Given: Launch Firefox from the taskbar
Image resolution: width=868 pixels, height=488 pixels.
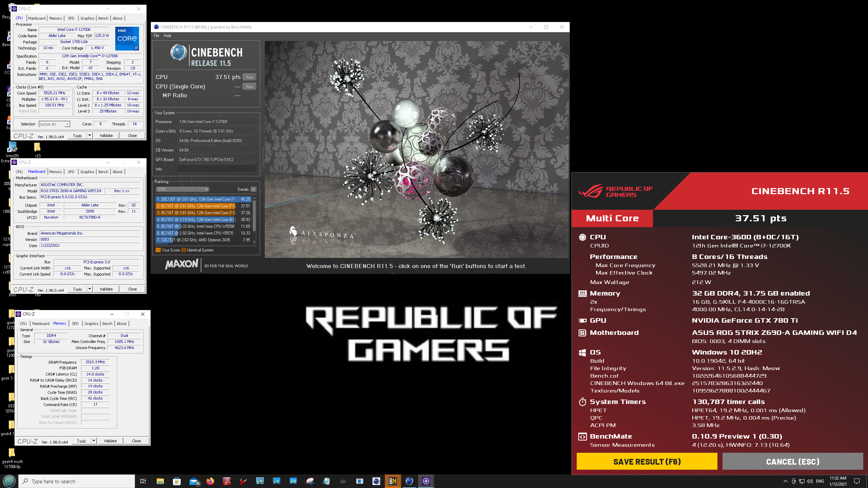Looking at the screenshot, I should coord(210,481).
